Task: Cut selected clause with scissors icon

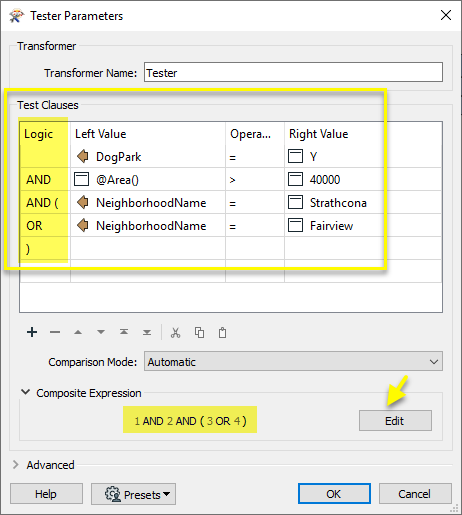Action: [176, 333]
